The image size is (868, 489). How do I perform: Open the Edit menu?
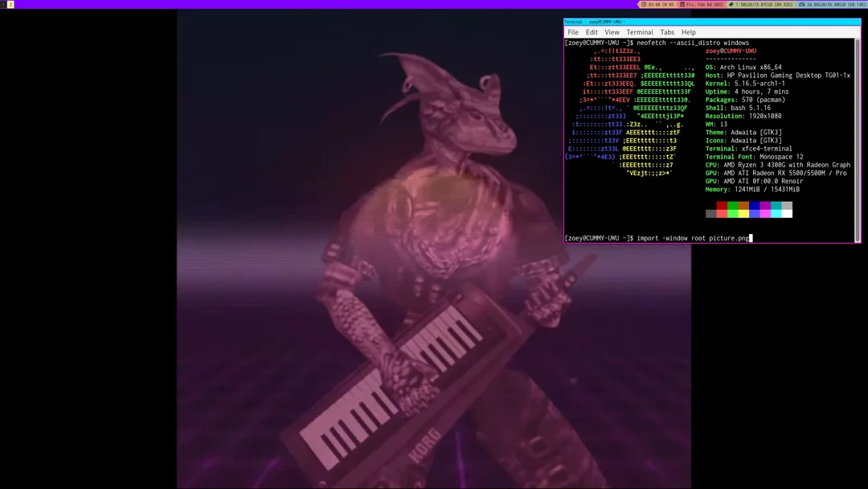(x=592, y=32)
